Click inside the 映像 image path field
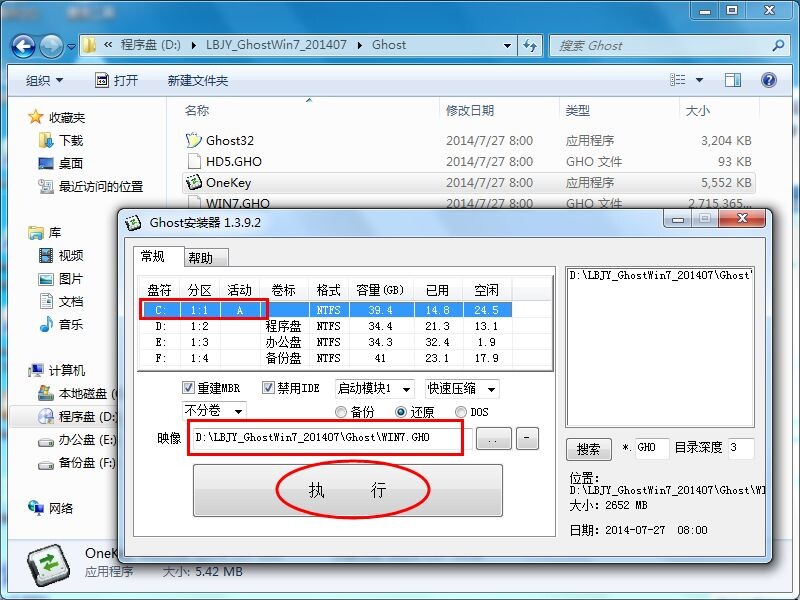This screenshot has width=800, height=600. (x=325, y=437)
